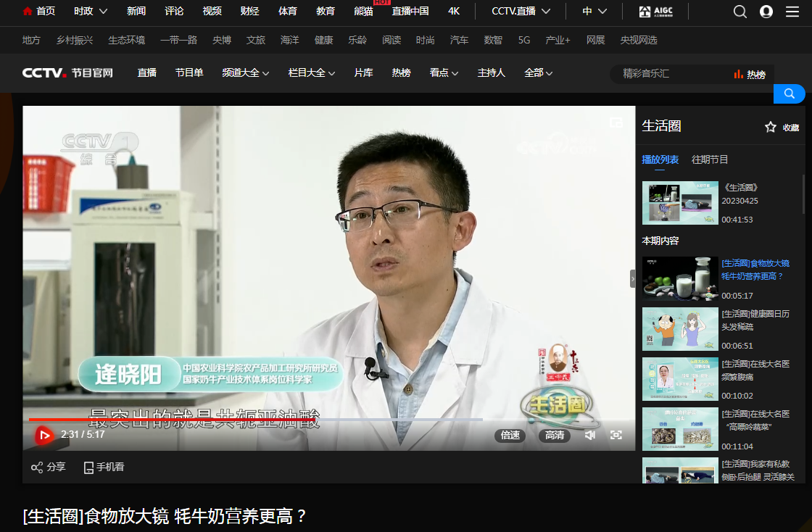Go to 乡村振兴 section link

[75, 41]
